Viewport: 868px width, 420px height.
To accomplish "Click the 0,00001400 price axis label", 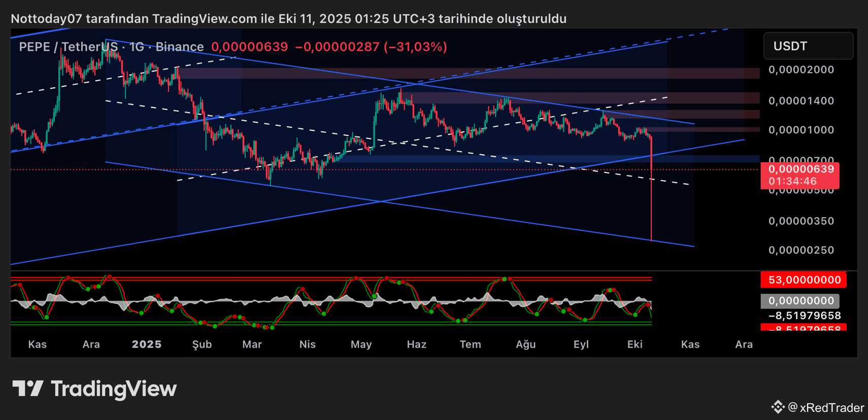I will (801, 100).
